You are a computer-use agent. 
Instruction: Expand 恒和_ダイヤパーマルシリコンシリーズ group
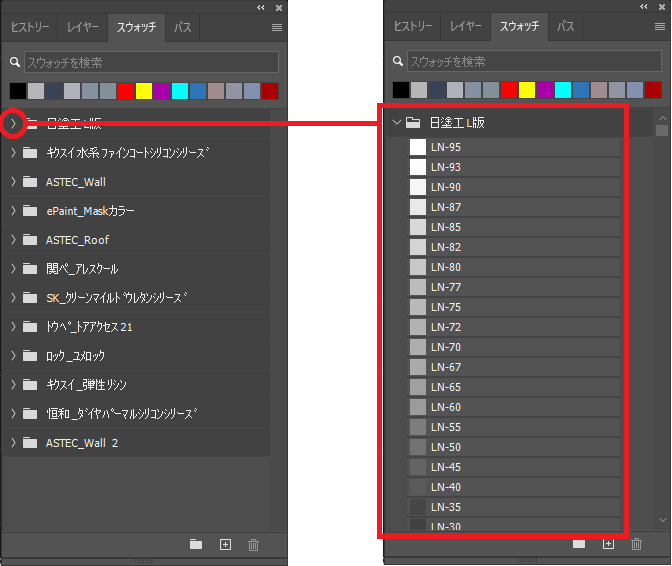click(x=13, y=413)
